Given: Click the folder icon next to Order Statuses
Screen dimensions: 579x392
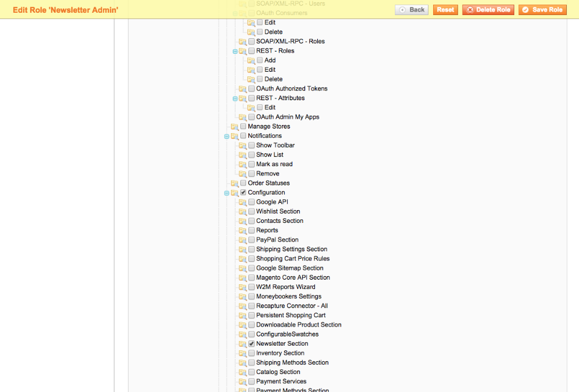Looking at the screenshot, I should [234, 184].
